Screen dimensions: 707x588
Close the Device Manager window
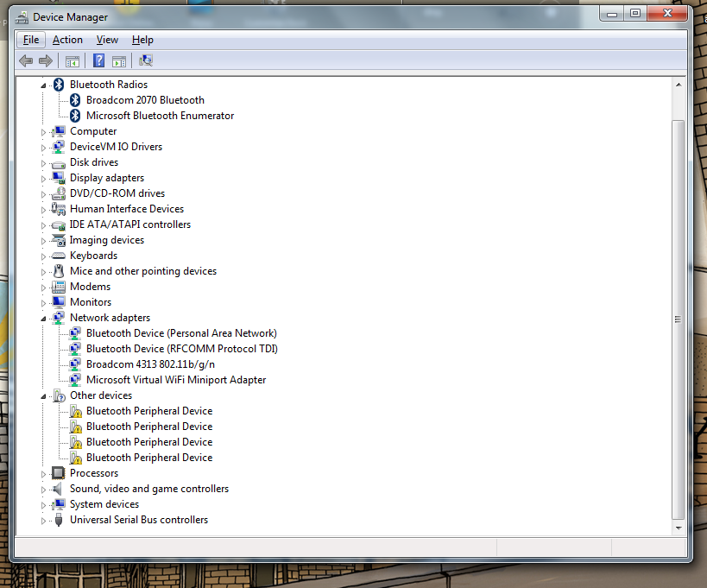click(x=667, y=14)
